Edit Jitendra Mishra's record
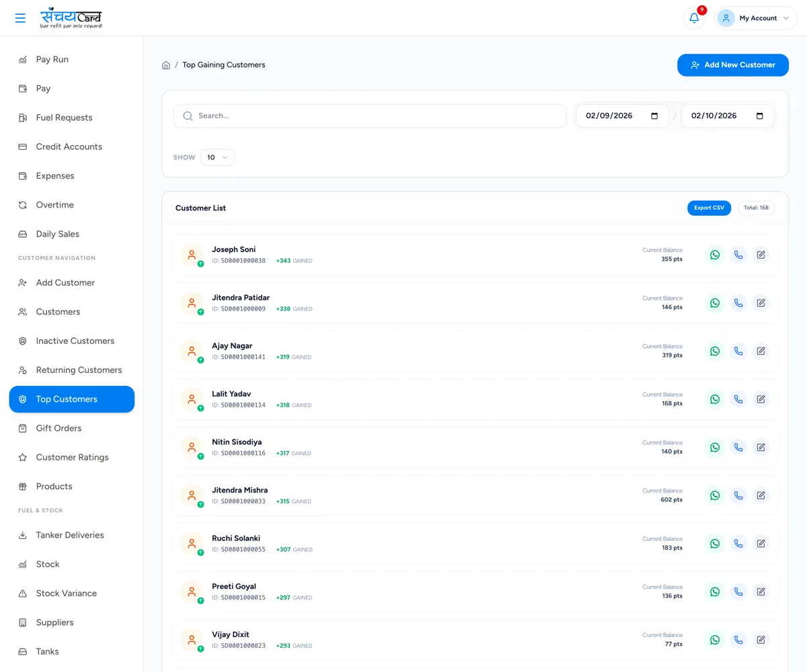Viewport: 807px width, 672px height. click(761, 495)
